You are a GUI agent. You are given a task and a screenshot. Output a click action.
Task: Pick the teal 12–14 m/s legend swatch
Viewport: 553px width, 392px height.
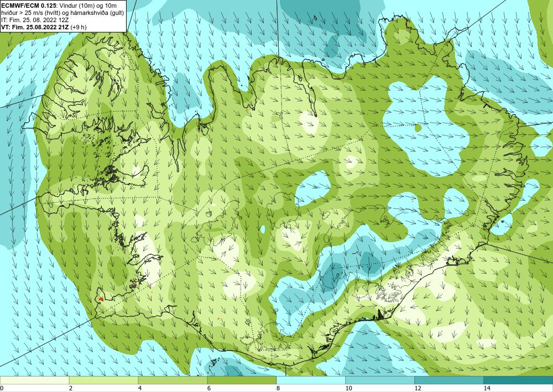tap(449, 380)
